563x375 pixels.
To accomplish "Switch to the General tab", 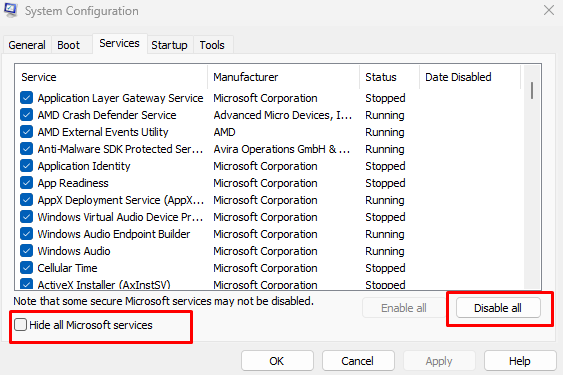I will pyautogui.click(x=27, y=45).
